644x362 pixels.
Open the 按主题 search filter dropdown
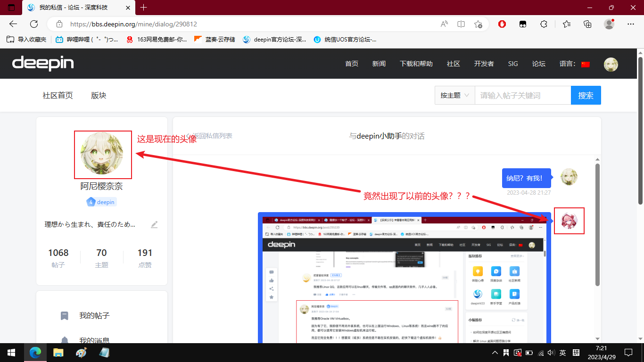pyautogui.click(x=454, y=95)
